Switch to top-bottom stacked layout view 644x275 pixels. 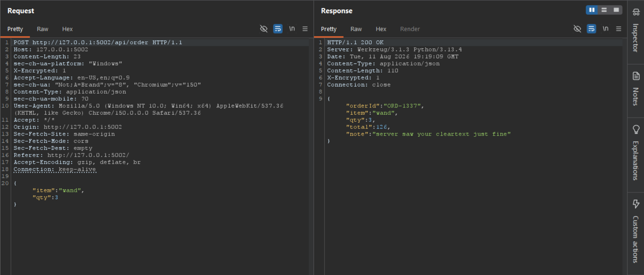point(604,10)
